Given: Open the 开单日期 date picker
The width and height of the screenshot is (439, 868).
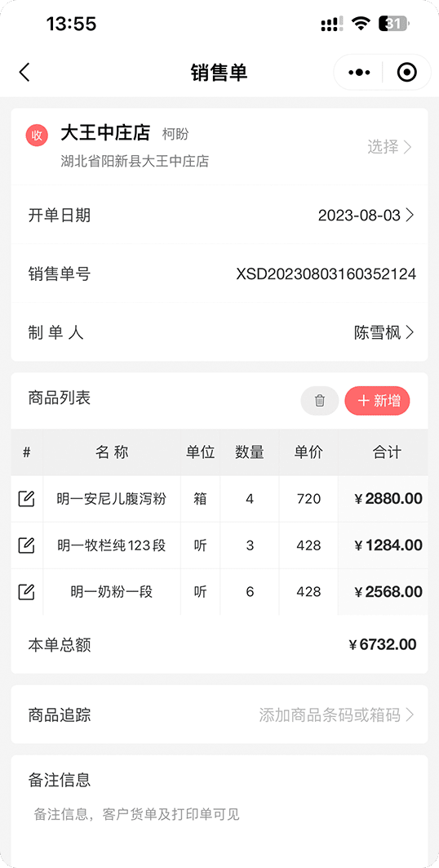Looking at the screenshot, I should (219, 215).
